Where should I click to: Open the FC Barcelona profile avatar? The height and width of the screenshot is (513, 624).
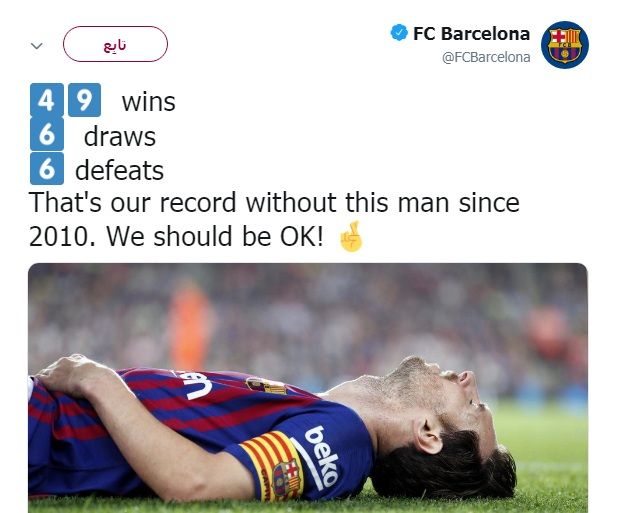point(565,45)
